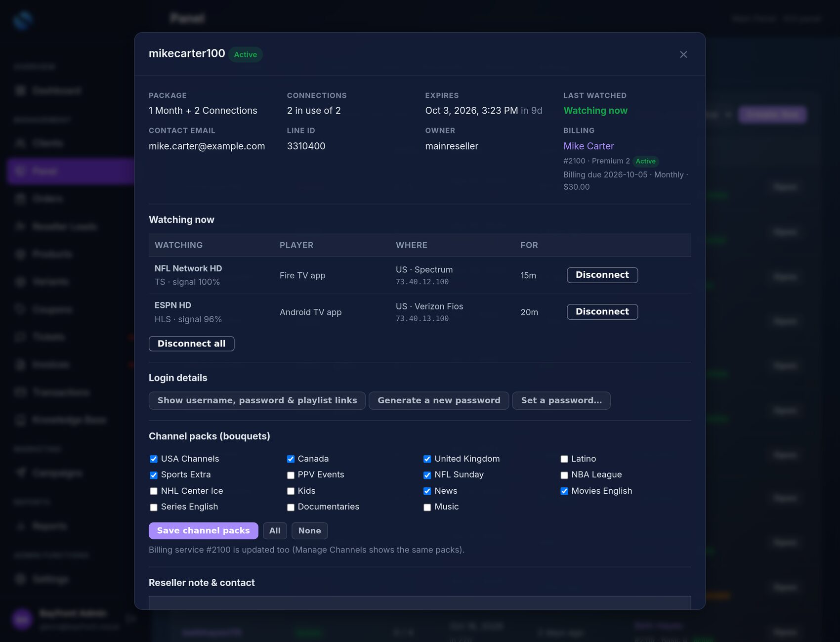Click Android TV app player cell
840x642 pixels.
[310, 312]
